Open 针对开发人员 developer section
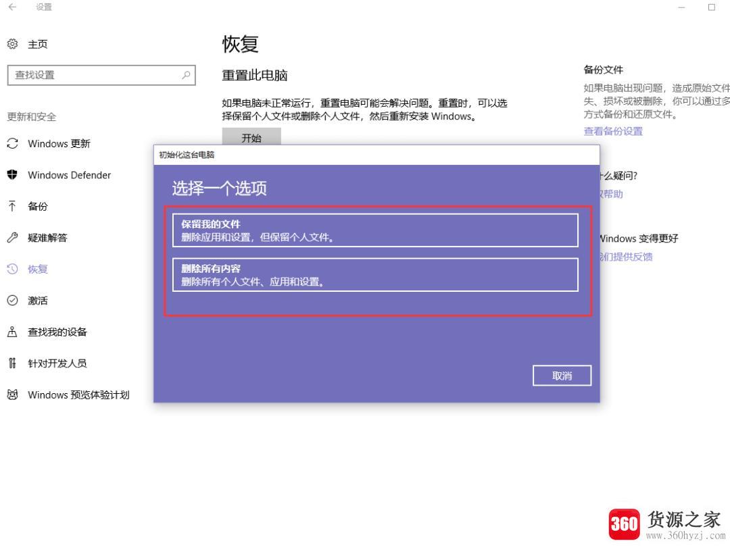Screen dimensions: 730x560 click(x=57, y=363)
